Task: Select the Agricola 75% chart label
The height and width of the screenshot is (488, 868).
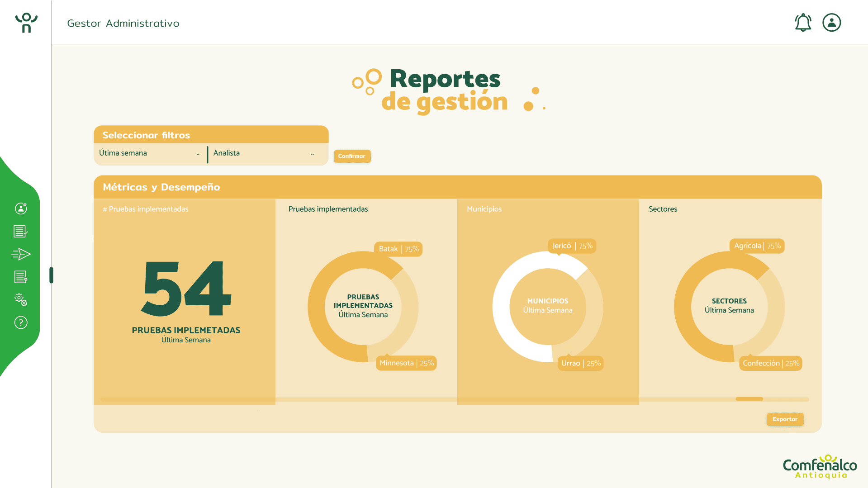Action: tap(757, 246)
